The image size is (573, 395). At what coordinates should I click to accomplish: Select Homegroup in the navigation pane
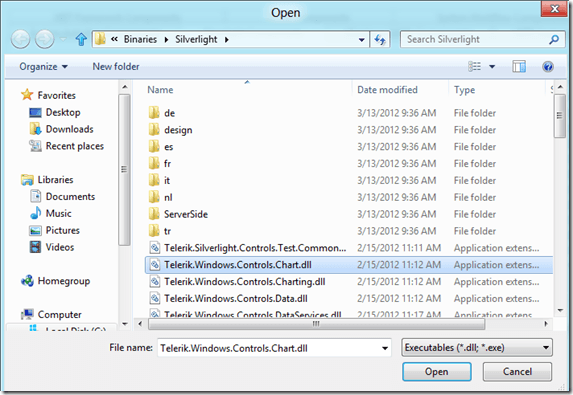click(x=64, y=281)
